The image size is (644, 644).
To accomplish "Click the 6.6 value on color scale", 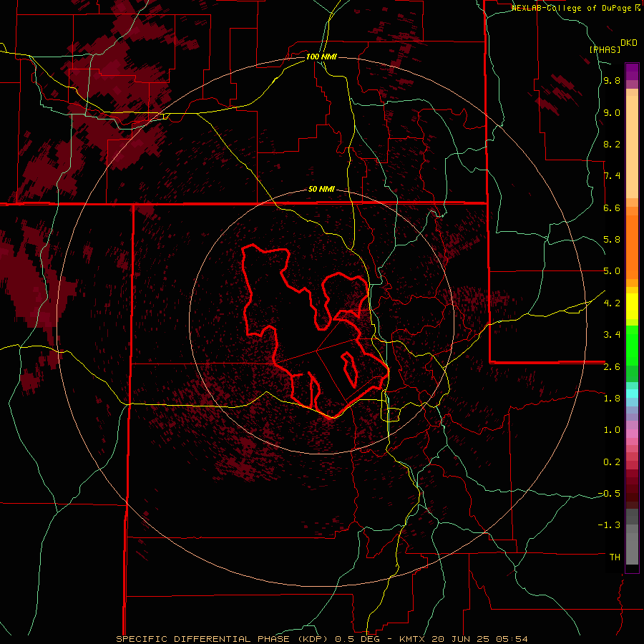I will pyautogui.click(x=612, y=208).
